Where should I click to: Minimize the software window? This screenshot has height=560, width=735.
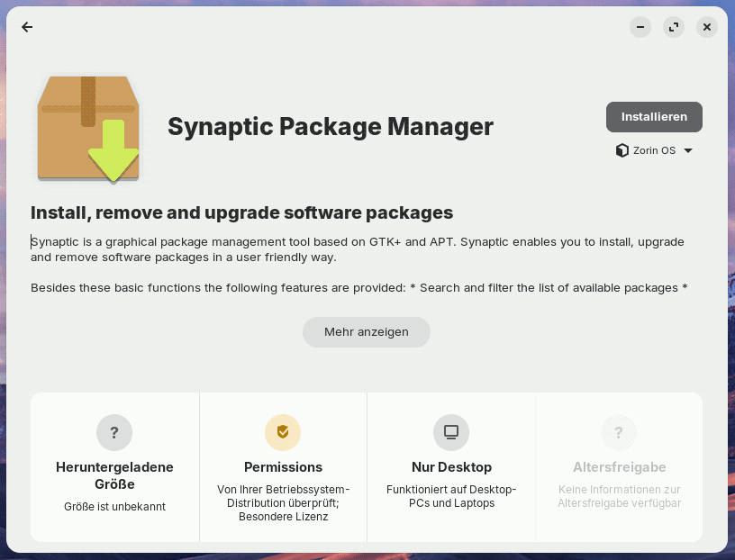640,27
